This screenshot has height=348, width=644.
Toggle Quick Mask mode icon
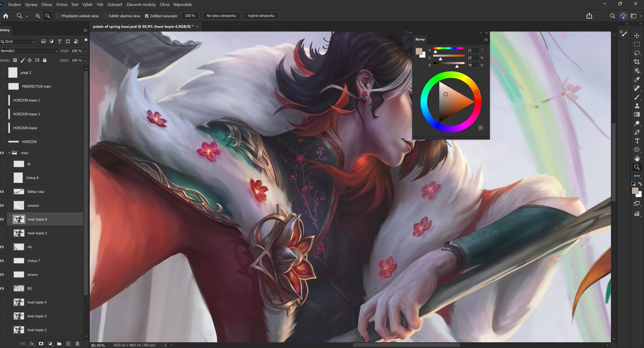637,204
